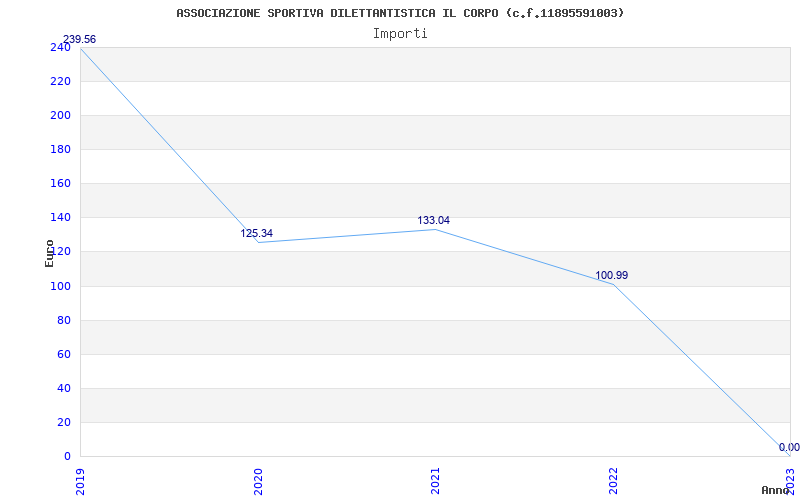Click the 0 y-axis tick label
The height and width of the screenshot is (500, 800).
(67, 457)
